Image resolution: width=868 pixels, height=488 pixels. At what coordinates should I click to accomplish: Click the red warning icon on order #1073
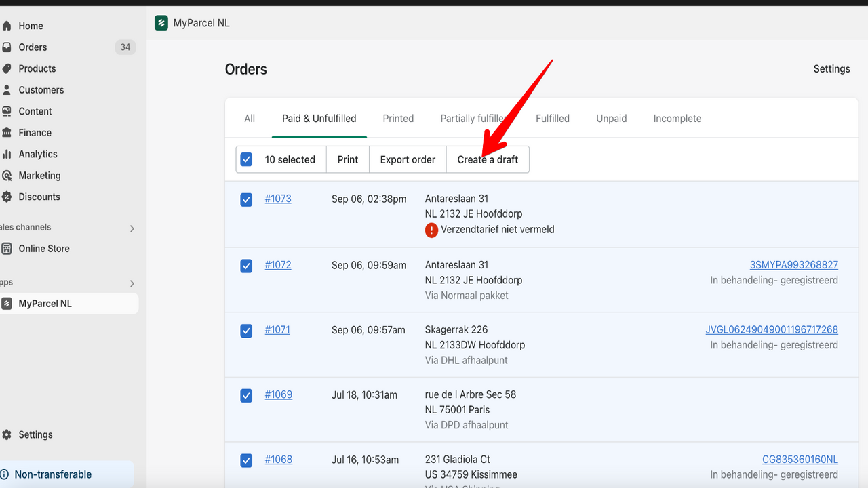pyautogui.click(x=431, y=230)
